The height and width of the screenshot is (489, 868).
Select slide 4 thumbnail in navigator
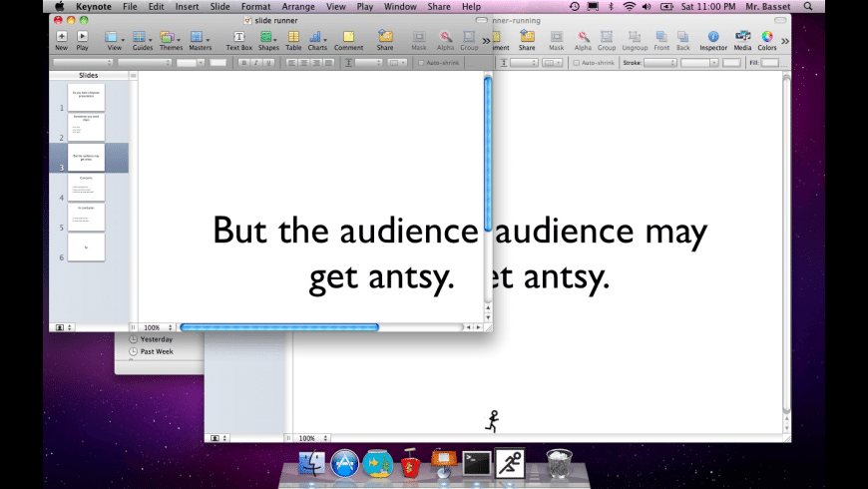tap(86, 188)
